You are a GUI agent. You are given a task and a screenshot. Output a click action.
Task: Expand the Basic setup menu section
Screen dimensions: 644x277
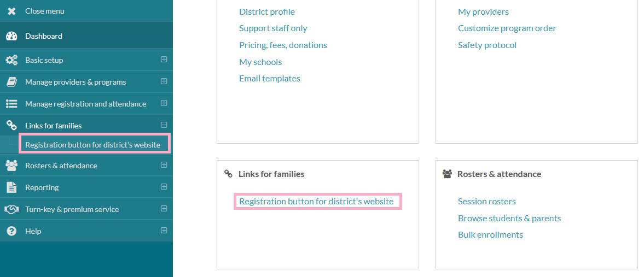[x=164, y=60]
